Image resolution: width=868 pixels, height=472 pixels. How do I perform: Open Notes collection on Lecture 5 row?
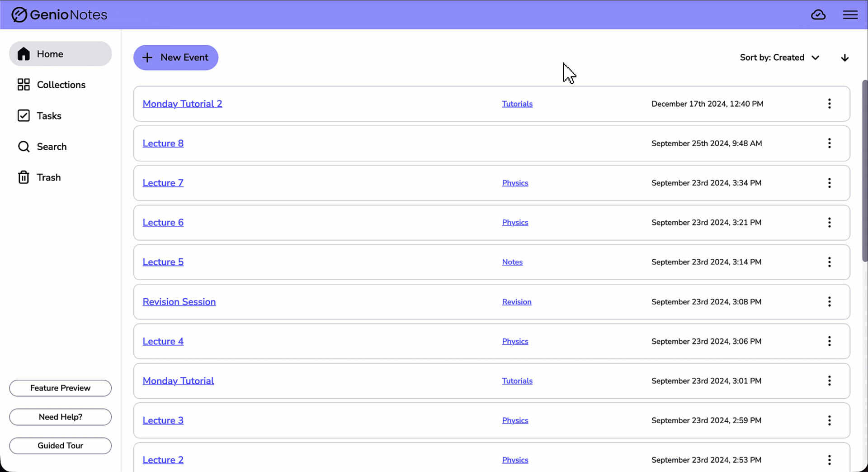tap(512, 262)
